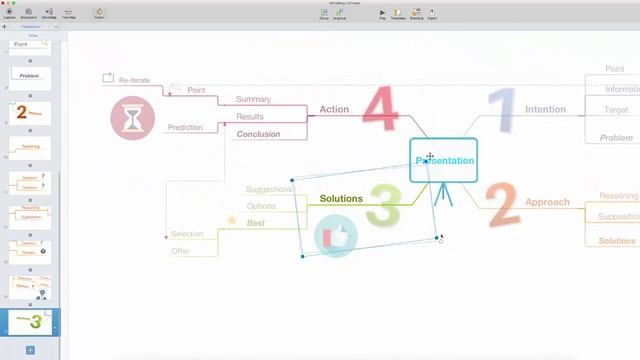Click transition marker below 'Problem' slide

(30, 96)
